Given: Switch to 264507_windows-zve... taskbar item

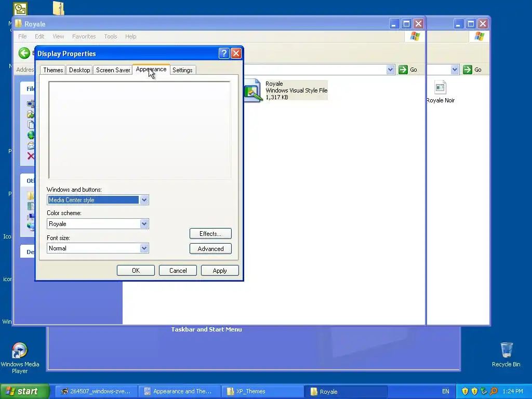Looking at the screenshot, I should tap(96, 391).
